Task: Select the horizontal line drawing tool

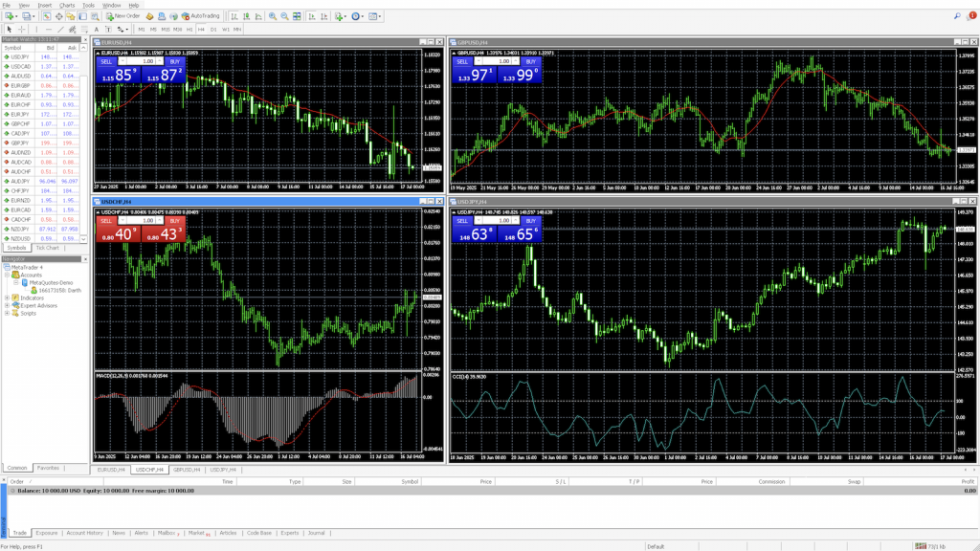Action: [48, 30]
